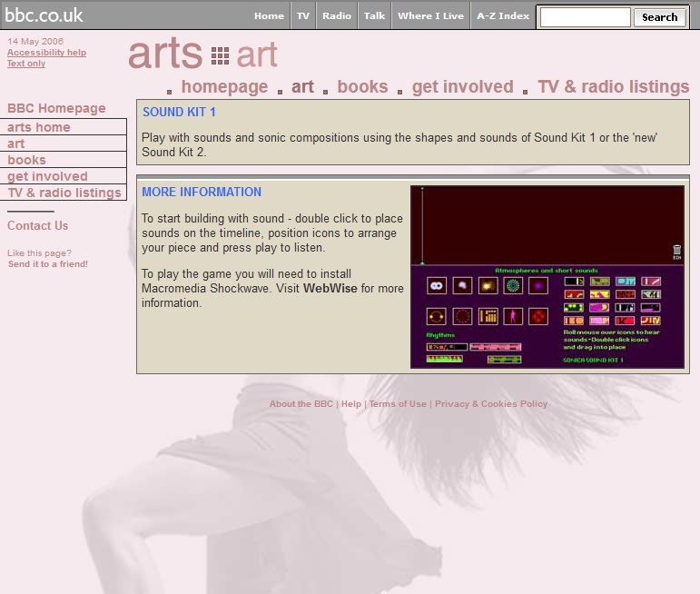Open the WebWise link
The width and height of the screenshot is (700, 594).
click(x=330, y=289)
